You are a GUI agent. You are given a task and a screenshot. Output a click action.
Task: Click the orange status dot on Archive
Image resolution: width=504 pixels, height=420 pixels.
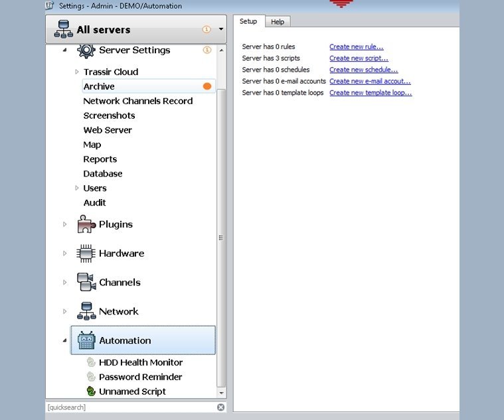point(207,86)
